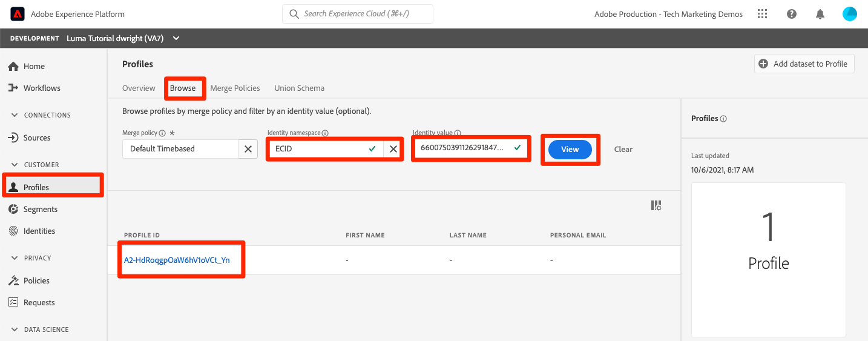This screenshot has width=868, height=341.
Task: Open profile A2-HdRoqgpOaW6hV1oVCt_Yn link
Action: tap(177, 260)
